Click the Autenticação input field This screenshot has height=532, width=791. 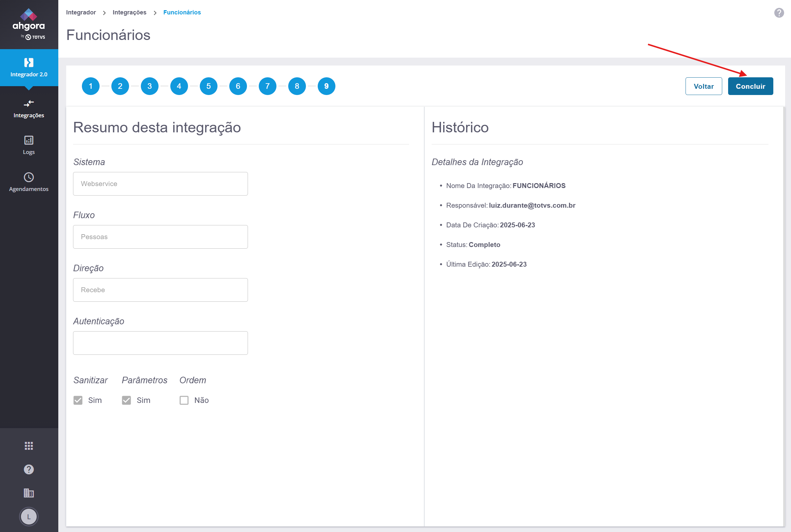pos(160,343)
